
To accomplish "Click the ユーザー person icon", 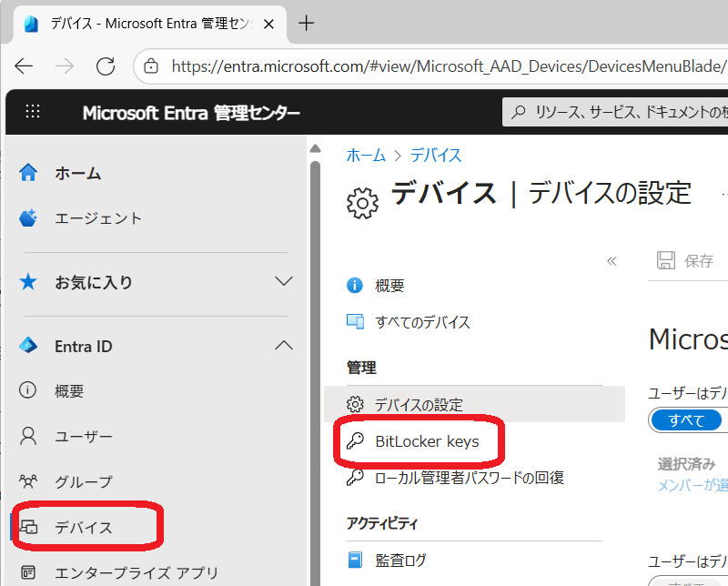I will [28, 437].
